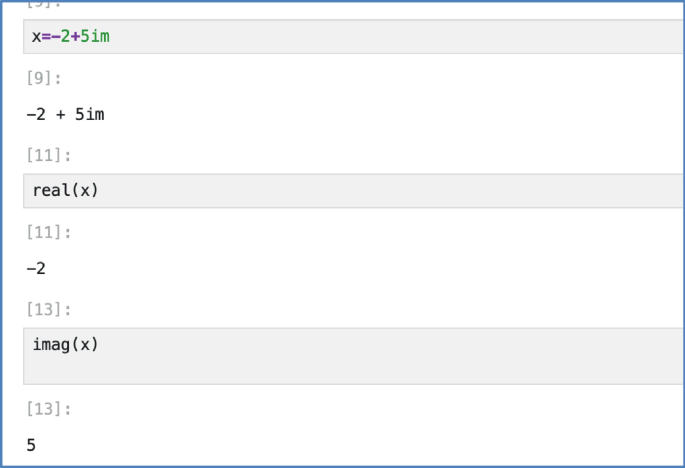Click the "imag" function name
Viewport: 685px width, 468px height.
[49, 345]
